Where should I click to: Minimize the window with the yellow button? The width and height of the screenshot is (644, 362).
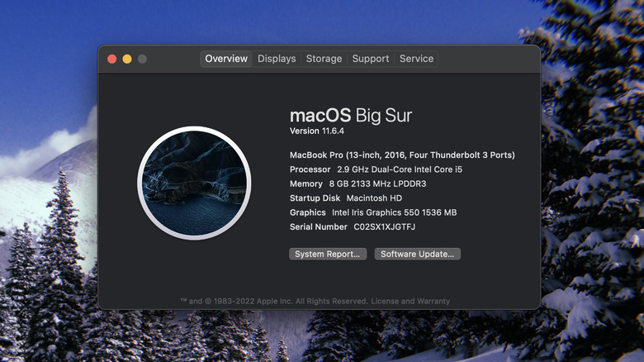tap(127, 59)
